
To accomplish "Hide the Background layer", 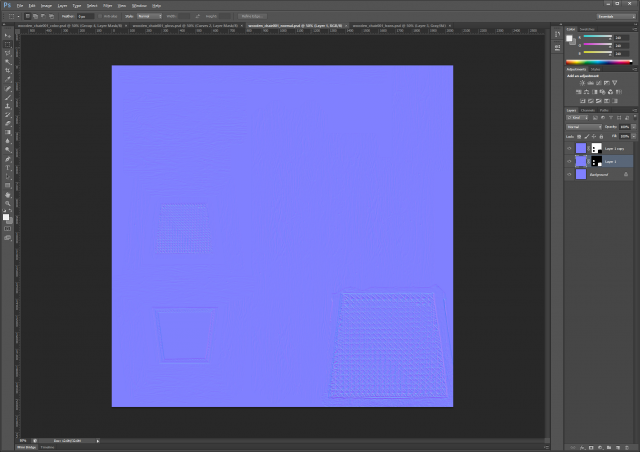I will (569, 174).
